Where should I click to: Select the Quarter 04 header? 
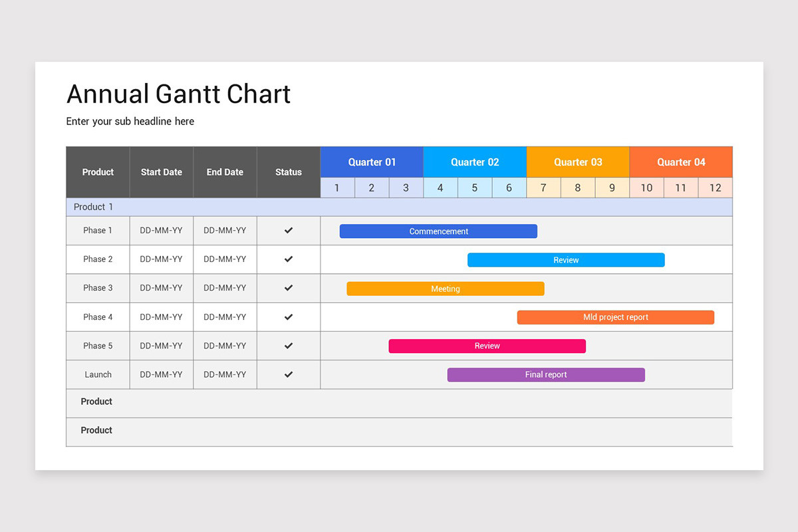click(x=680, y=162)
